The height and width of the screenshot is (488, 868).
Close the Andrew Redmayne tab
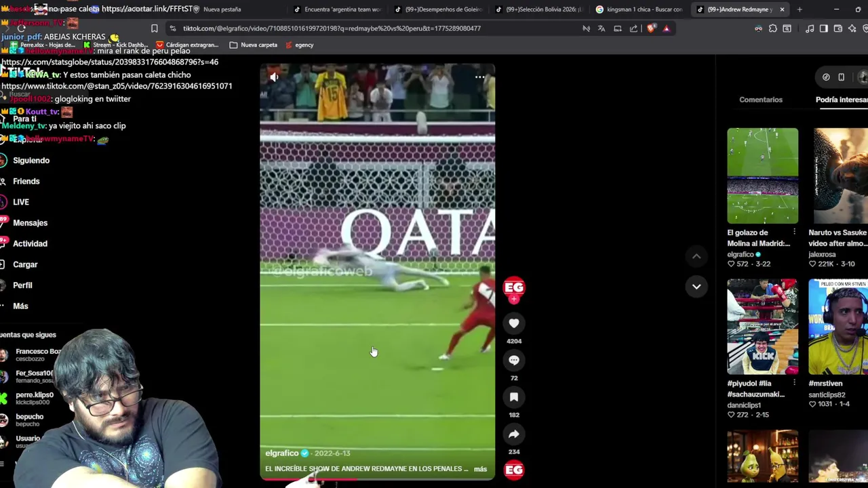point(782,9)
